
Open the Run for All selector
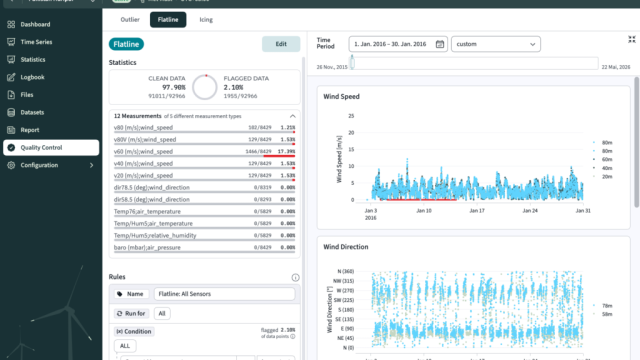click(162, 313)
